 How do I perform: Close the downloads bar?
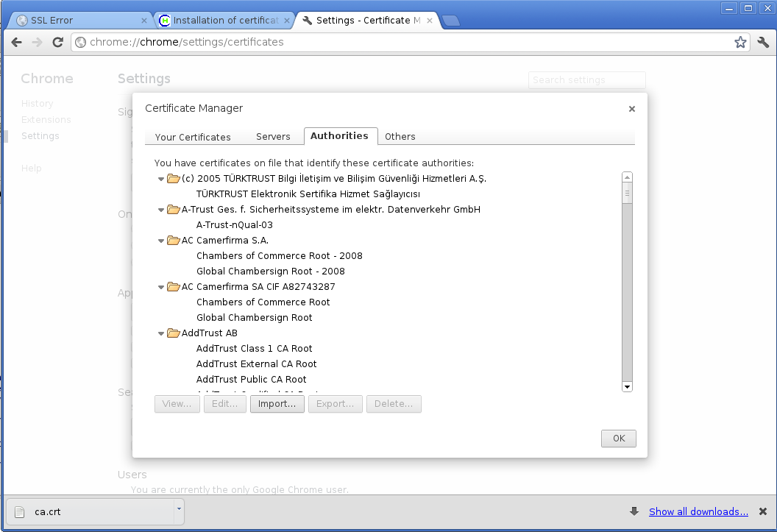(x=763, y=511)
